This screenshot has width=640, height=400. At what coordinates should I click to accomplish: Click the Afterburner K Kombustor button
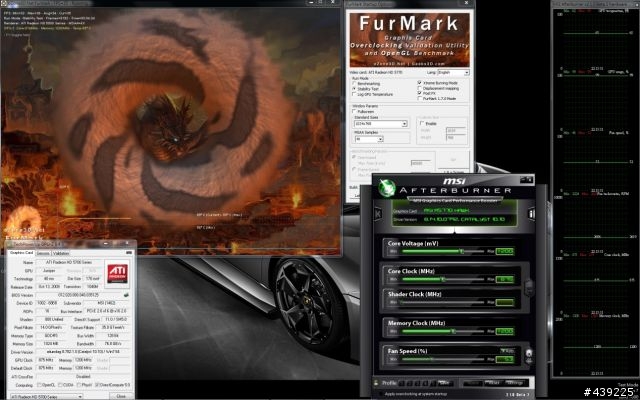point(378,213)
